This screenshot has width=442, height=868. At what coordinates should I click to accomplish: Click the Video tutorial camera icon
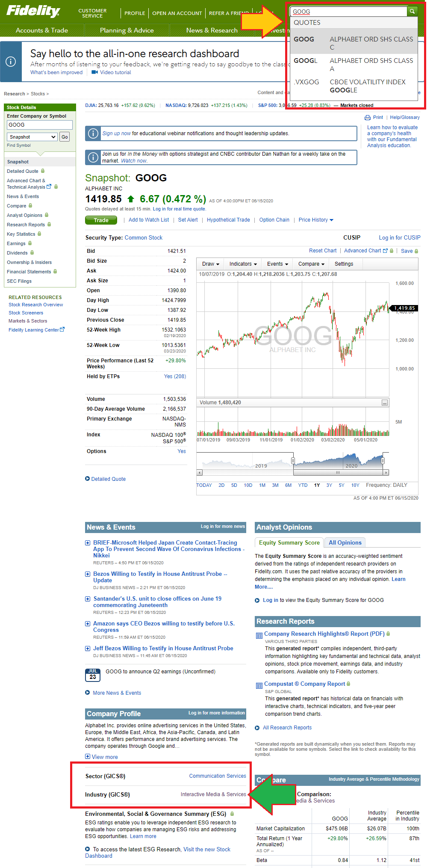pos(95,72)
